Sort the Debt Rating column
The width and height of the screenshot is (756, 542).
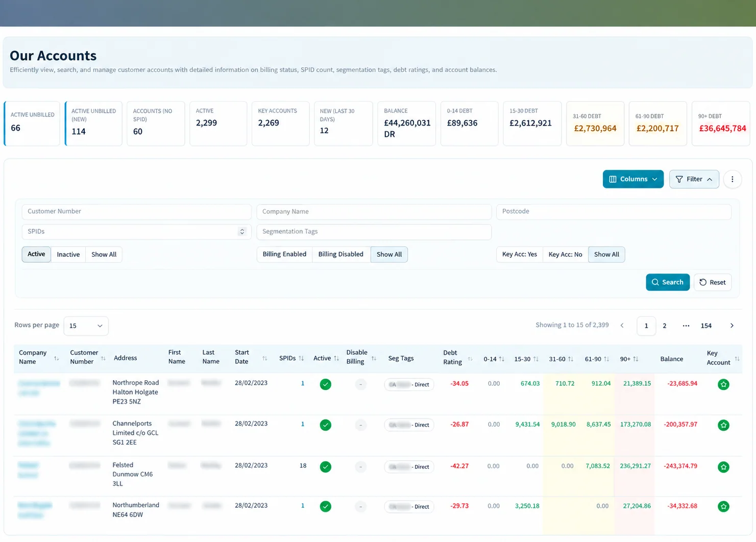(470, 358)
